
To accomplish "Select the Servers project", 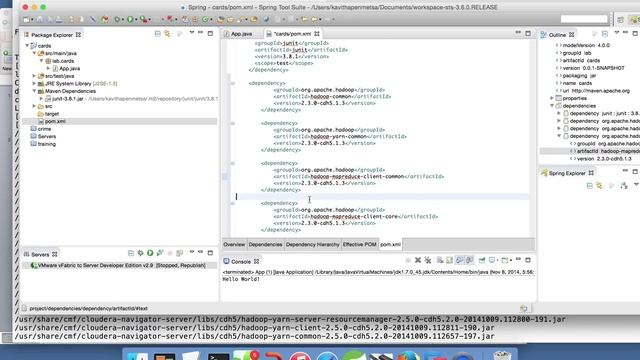I will coord(43,136).
